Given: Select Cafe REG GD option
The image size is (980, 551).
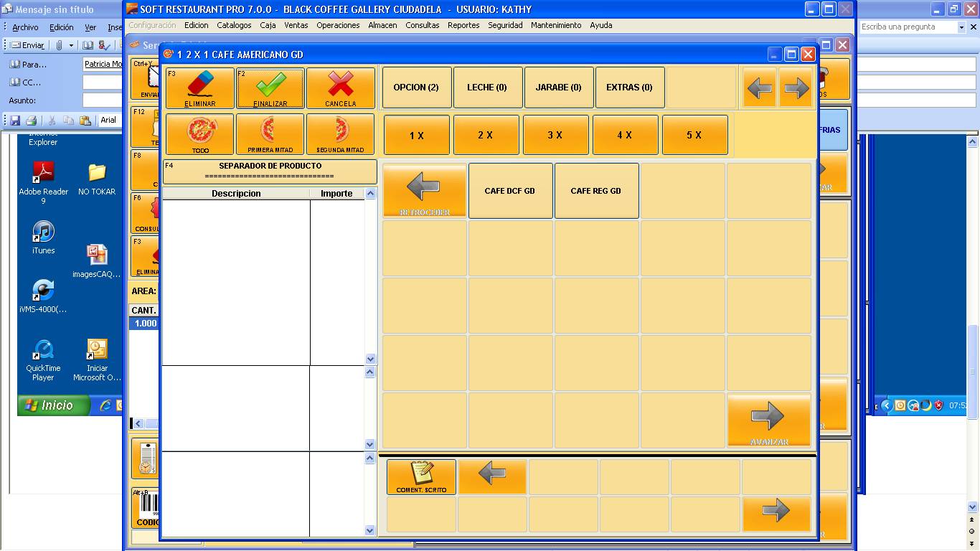Looking at the screenshot, I should [596, 191].
